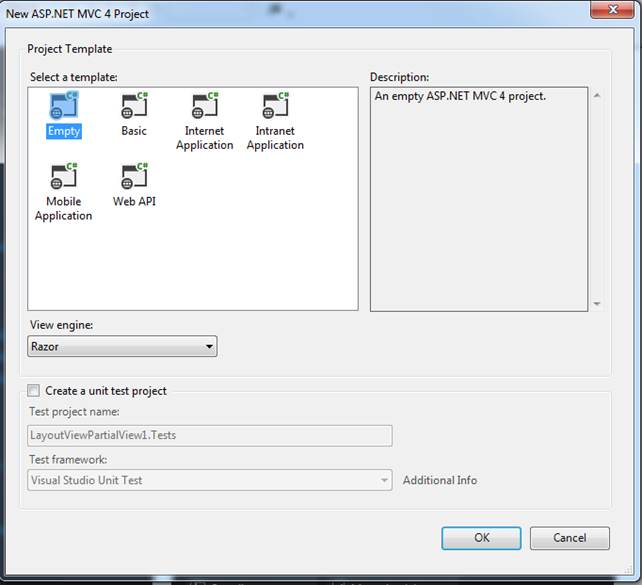The height and width of the screenshot is (585, 642).
Task: Click the 'Create a unit test project' label
Action: pos(106,391)
